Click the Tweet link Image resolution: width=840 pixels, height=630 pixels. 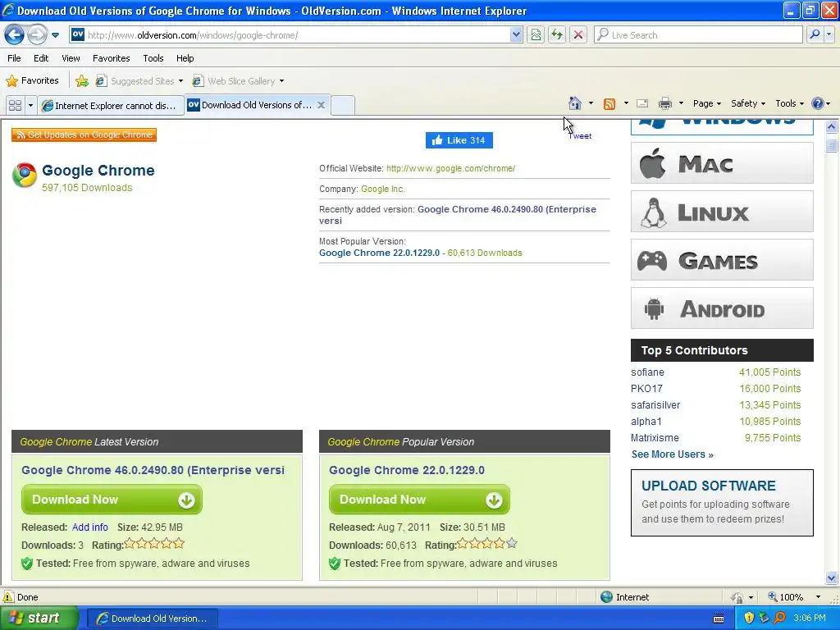pyautogui.click(x=580, y=136)
